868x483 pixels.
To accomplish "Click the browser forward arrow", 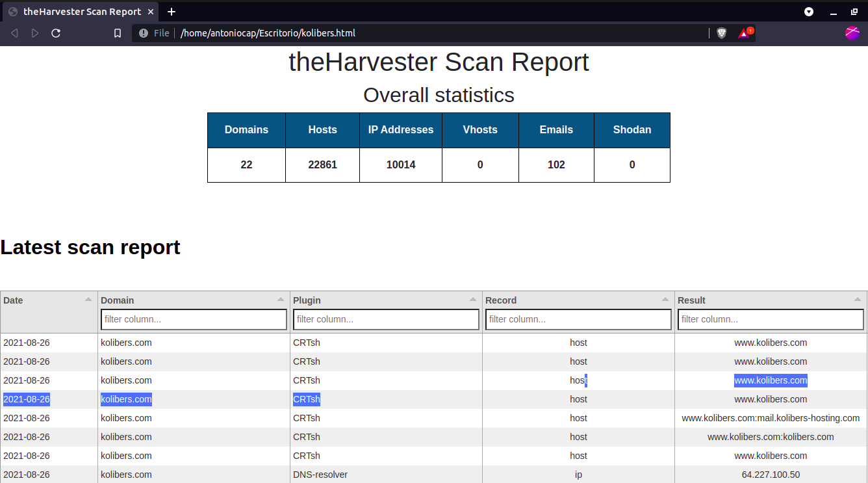I will 35,33.
